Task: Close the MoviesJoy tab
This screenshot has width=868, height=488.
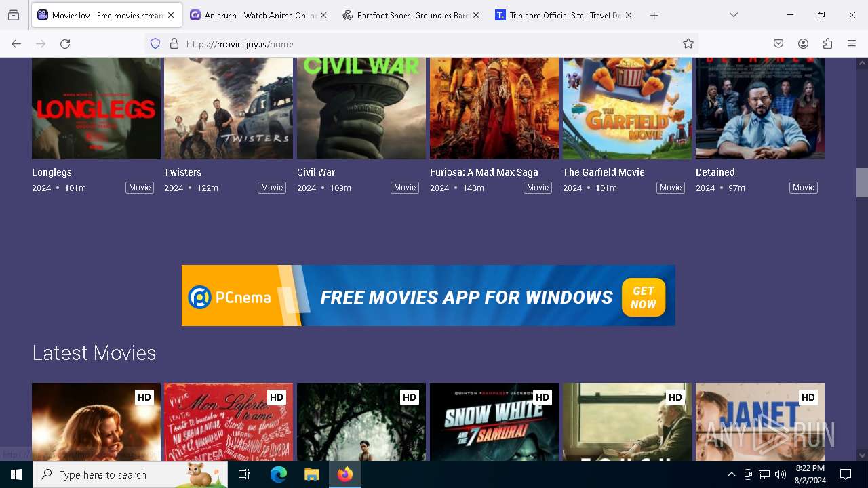Action: [171, 15]
